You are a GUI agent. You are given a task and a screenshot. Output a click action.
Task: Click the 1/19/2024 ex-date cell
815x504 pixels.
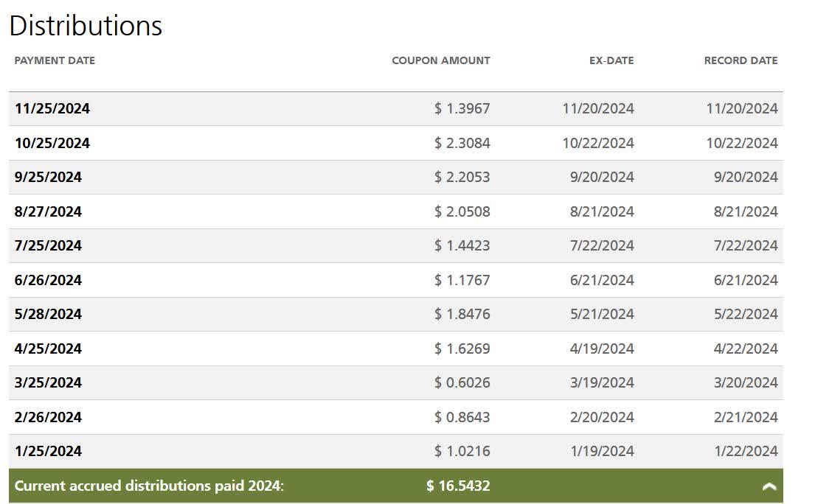point(602,451)
